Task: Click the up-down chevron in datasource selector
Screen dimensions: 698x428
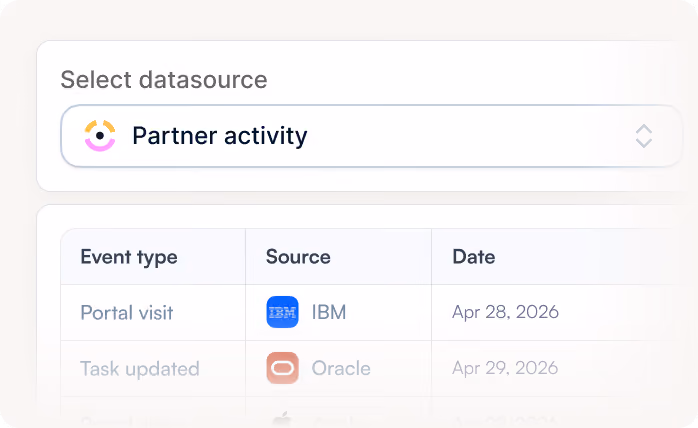Action: (x=644, y=136)
